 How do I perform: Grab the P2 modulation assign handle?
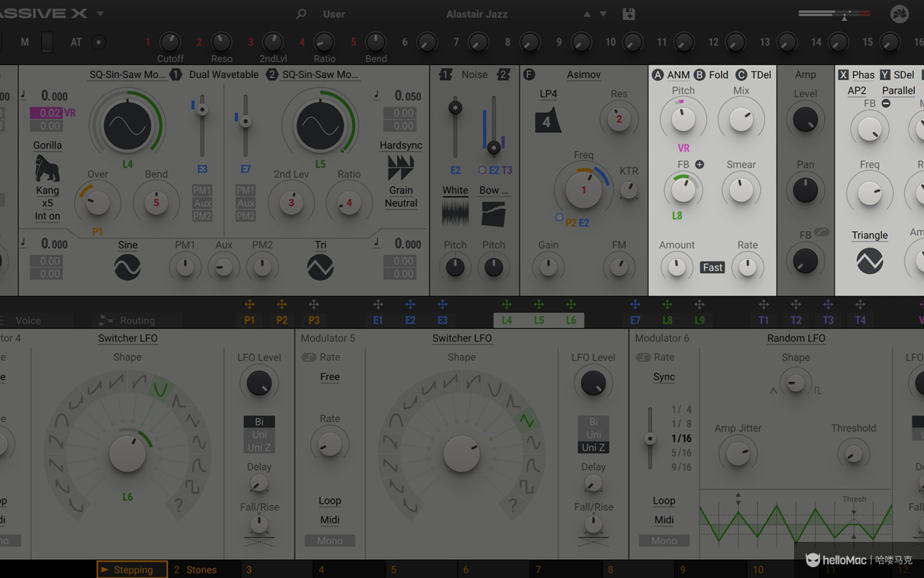[x=282, y=305]
